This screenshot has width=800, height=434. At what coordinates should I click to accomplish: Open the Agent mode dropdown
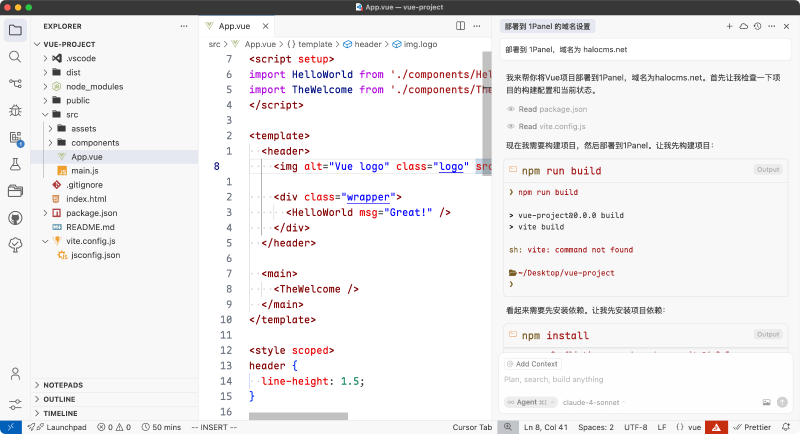(x=529, y=402)
